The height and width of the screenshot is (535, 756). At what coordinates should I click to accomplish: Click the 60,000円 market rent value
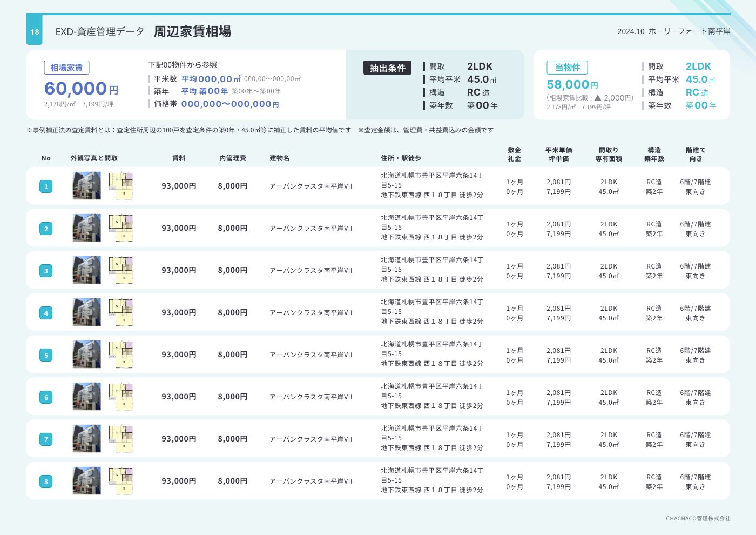click(x=81, y=88)
